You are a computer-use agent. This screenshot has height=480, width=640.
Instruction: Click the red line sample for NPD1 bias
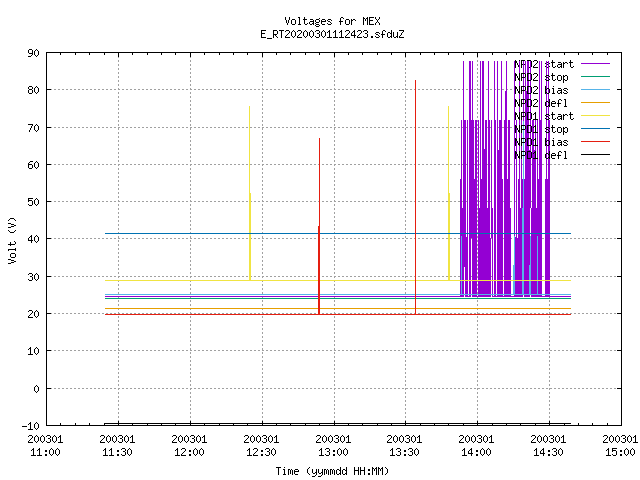pyautogui.click(x=595, y=142)
